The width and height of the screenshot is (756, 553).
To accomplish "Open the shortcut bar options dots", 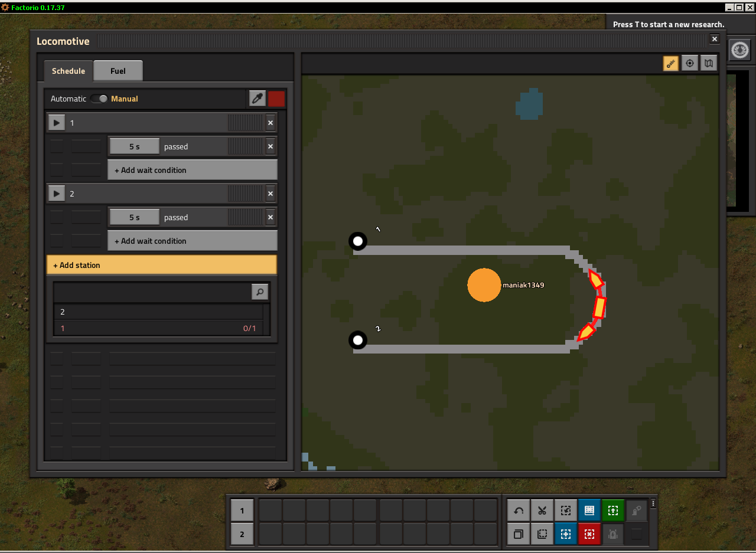I will pos(653,504).
